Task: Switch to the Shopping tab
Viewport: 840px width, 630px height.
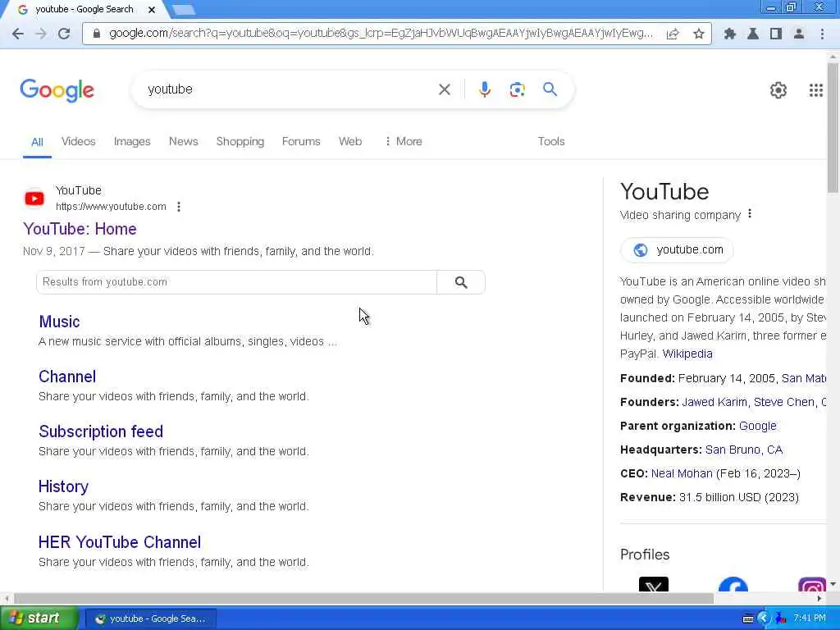Action: pos(240,141)
